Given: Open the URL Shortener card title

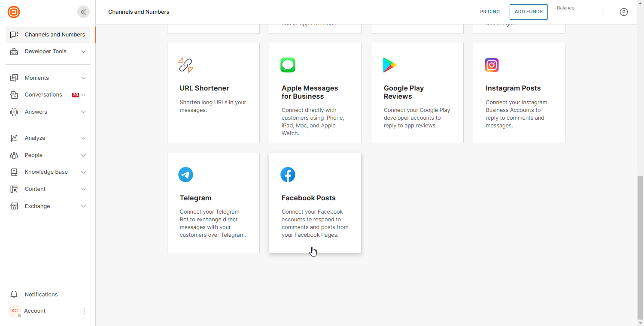Looking at the screenshot, I should tap(204, 88).
